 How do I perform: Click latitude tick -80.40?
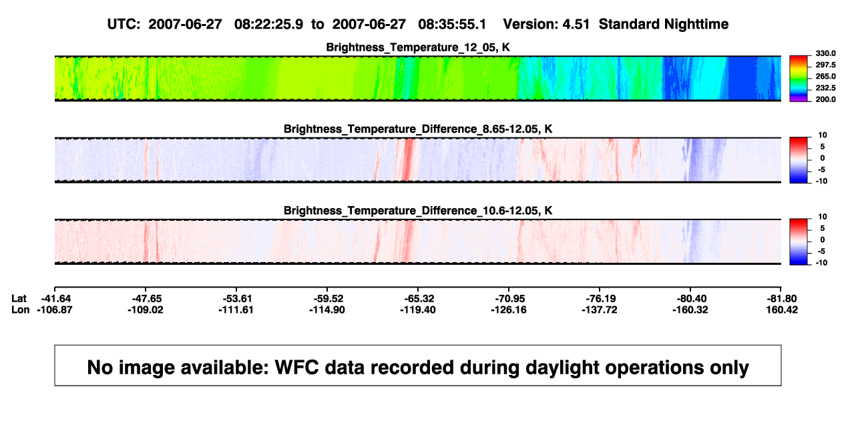tap(690, 298)
